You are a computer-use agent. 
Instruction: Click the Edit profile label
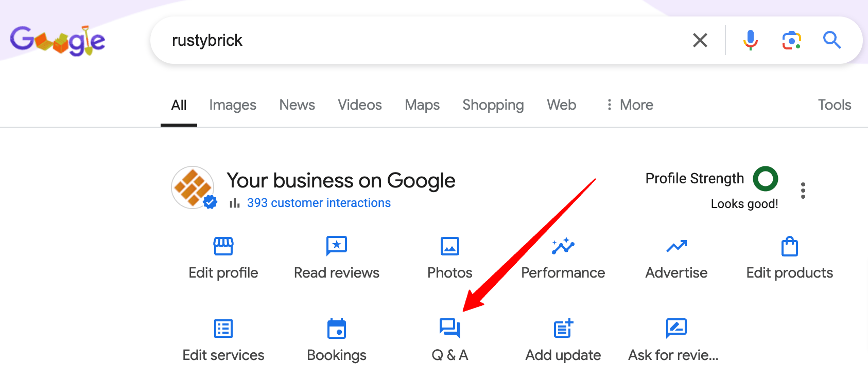click(x=223, y=273)
